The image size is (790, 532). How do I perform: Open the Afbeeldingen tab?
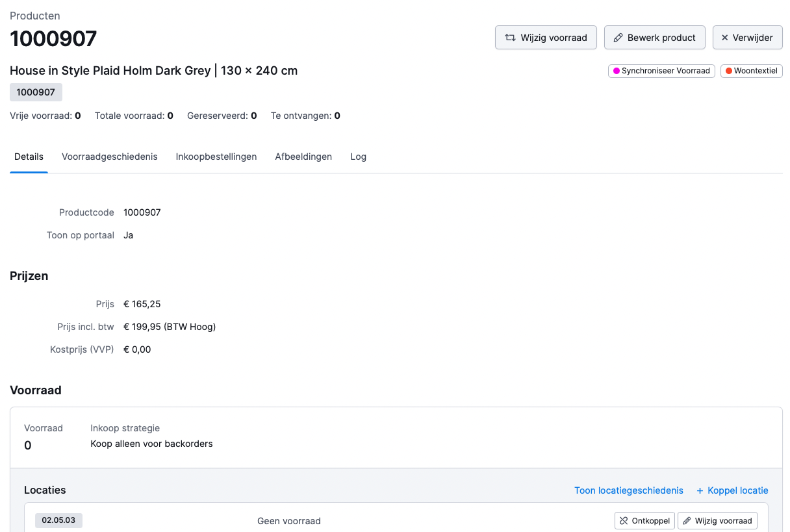point(303,157)
